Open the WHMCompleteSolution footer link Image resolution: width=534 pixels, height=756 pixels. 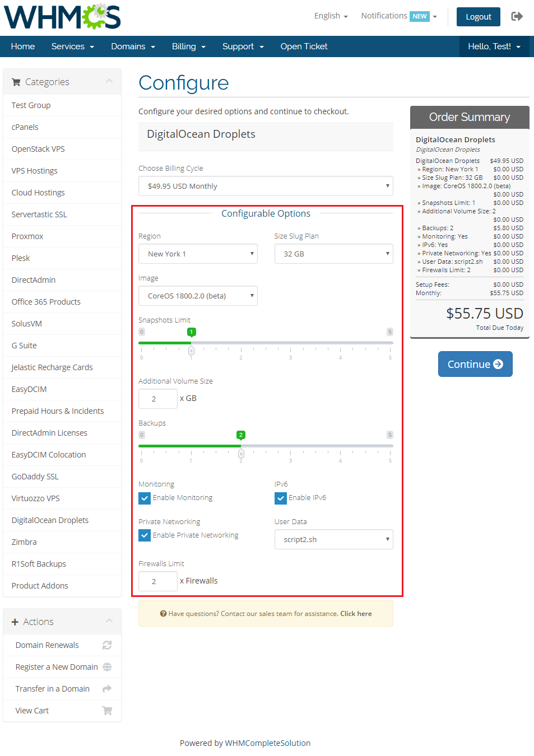[268, 743]
